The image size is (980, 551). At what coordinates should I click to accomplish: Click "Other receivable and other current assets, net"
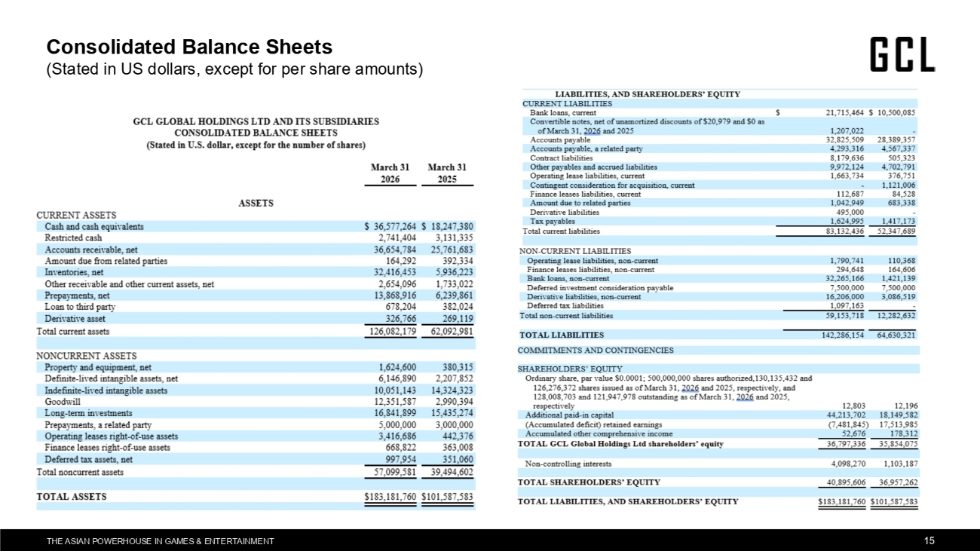(130, 284)
